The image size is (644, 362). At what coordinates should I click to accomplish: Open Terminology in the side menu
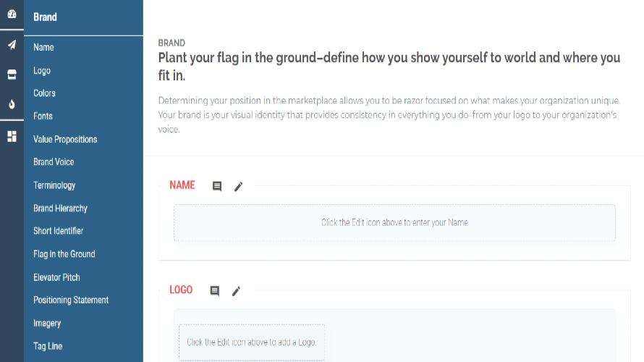point(54,185)
